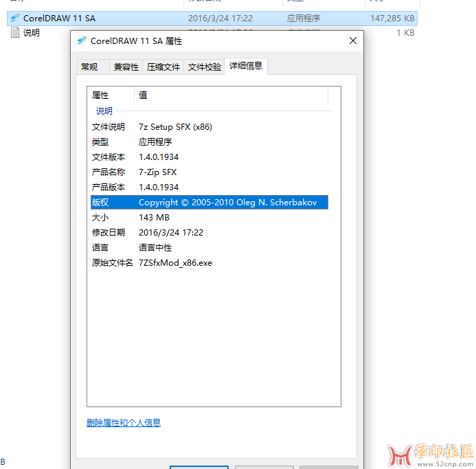Close the CorelDRAW 11 SA 属性 dialog
476x469 pixels.
tap(353, 41)
